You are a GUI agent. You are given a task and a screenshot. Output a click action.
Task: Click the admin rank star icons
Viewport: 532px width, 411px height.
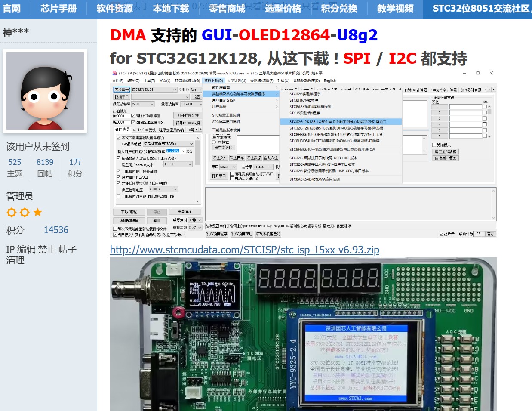tap(25, 212)
